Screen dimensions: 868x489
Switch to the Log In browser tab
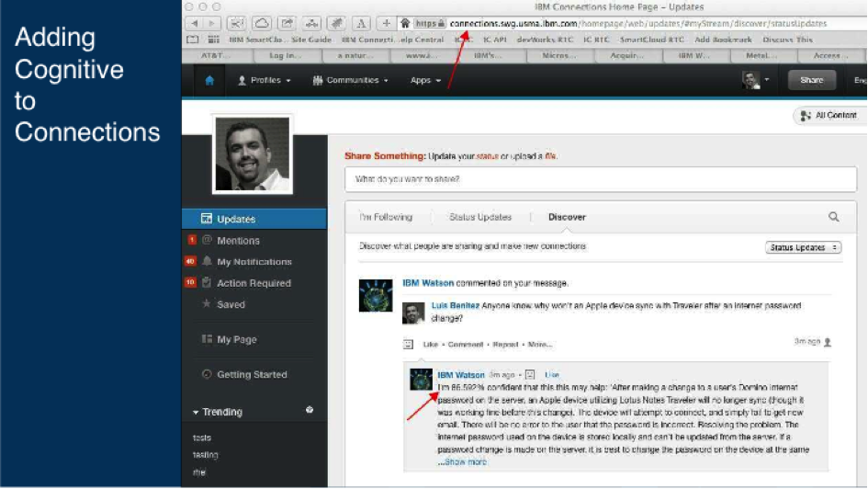287,55
